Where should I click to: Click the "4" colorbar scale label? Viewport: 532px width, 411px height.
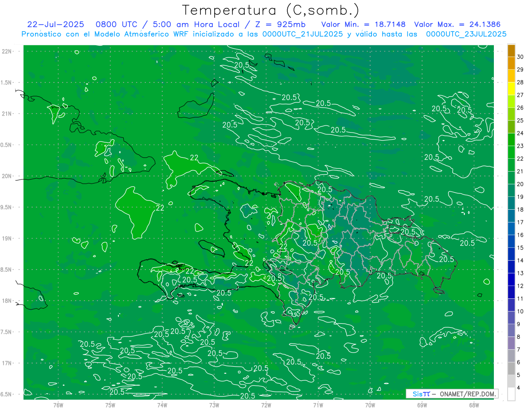(519, 388)
